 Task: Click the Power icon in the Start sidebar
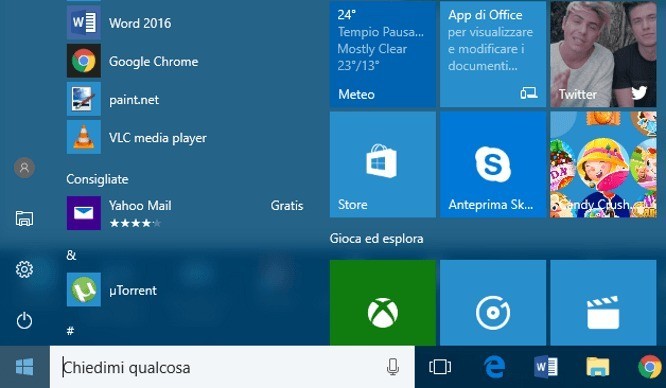pos(24,320)
